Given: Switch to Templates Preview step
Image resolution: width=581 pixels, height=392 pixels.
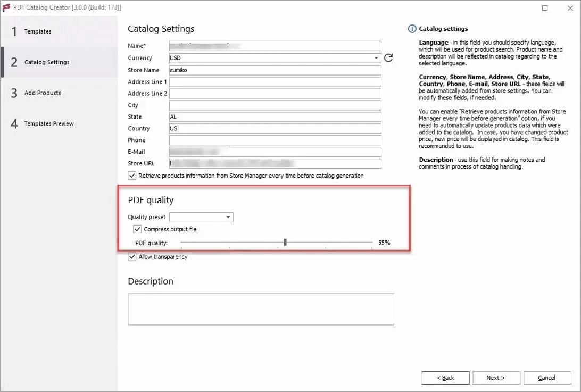Looking at the screenshot, I should click(x=49, y=124).
